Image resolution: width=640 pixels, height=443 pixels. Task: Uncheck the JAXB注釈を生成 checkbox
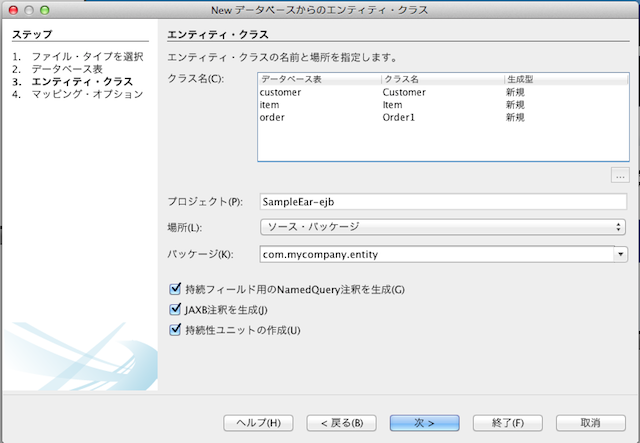coord(176,310)
